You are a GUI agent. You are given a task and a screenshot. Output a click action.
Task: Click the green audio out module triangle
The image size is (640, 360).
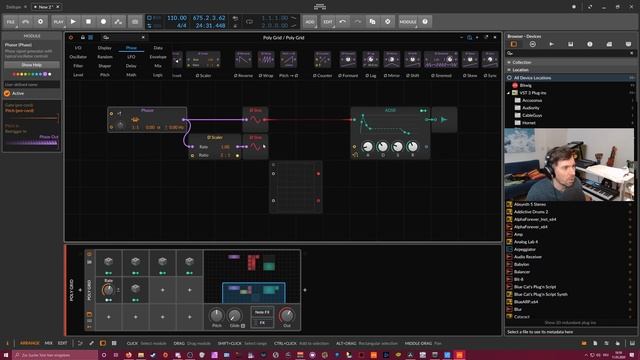click(x=444, y=120)
